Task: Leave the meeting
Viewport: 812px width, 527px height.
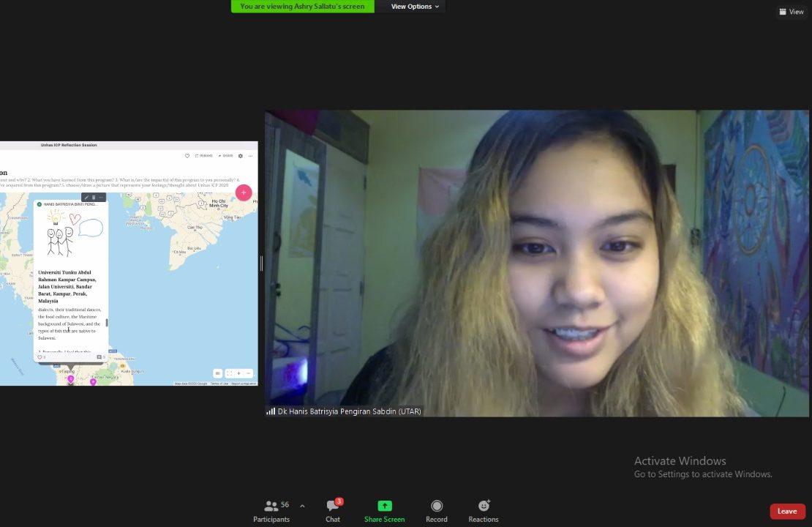Action: click(x=787, y=511)
